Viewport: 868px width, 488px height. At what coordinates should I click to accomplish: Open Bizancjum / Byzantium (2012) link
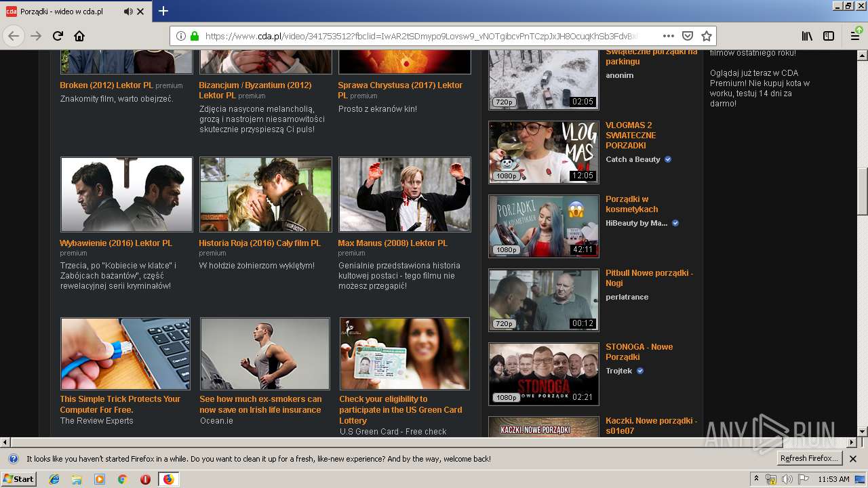pos(255,90)
